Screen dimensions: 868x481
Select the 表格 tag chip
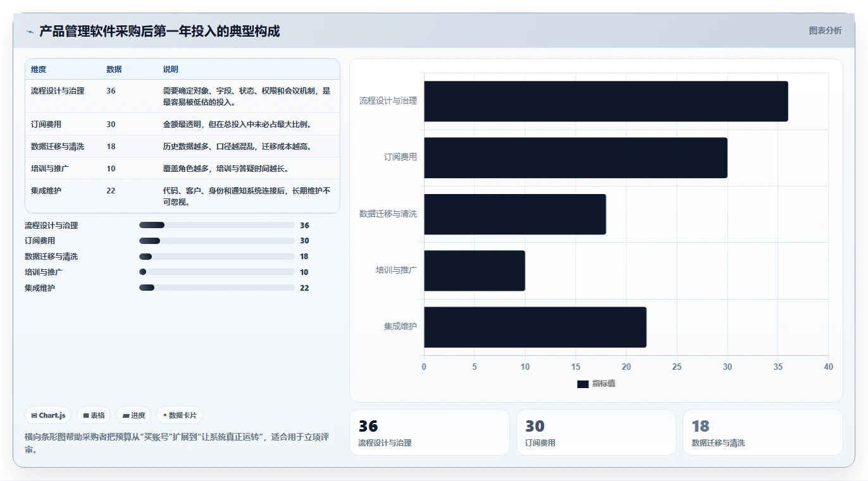tap(94, 415)
